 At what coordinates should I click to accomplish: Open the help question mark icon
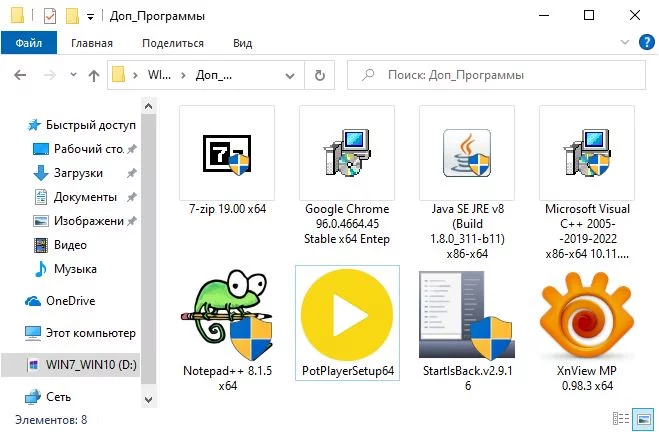coord(646,42)
